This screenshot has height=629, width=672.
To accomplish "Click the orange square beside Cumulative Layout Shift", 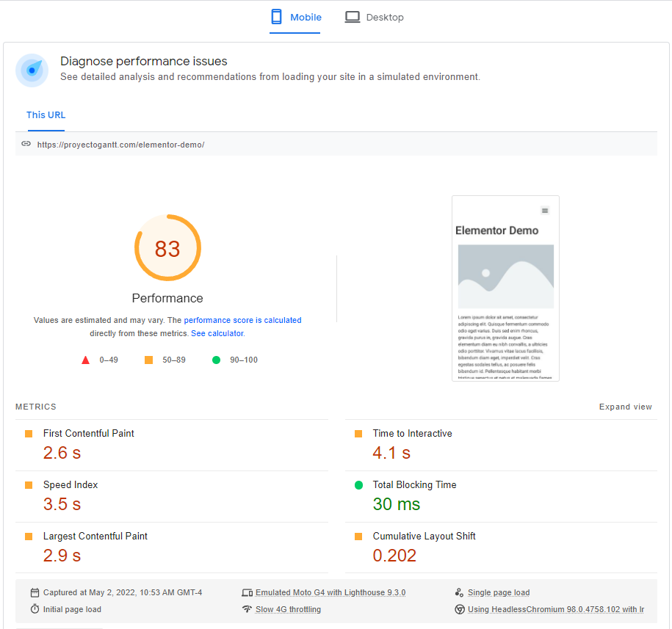I will pos(358,537).
